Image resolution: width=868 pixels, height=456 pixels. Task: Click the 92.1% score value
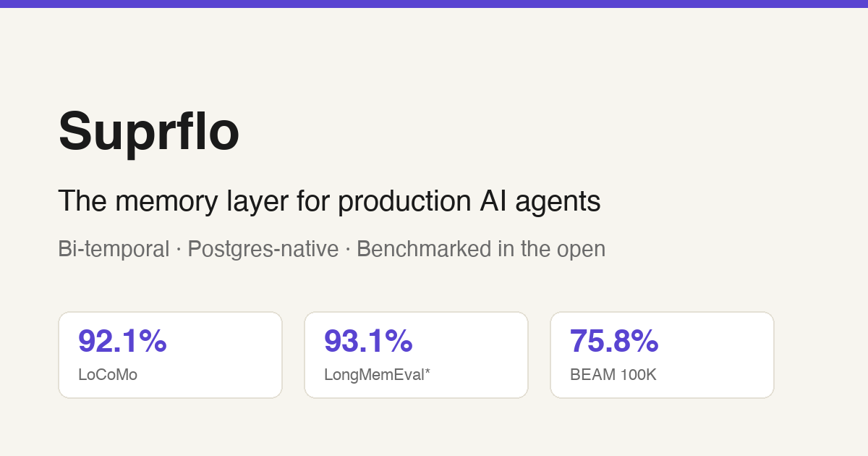click(x=122, y=341)
